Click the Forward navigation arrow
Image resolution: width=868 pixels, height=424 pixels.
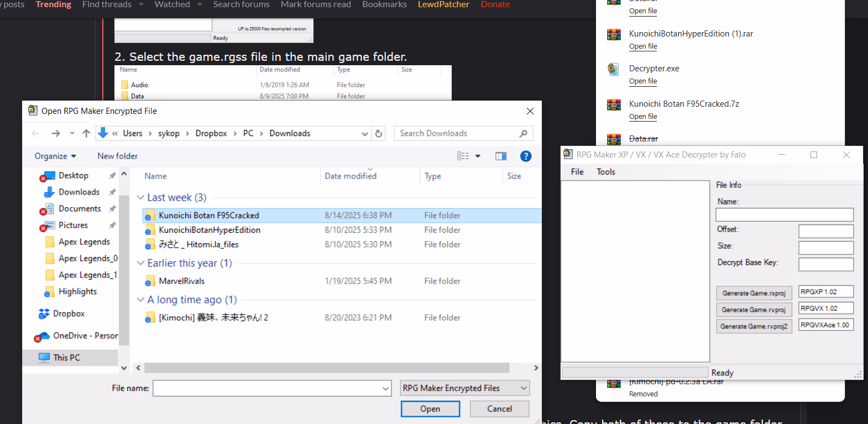pos(55,133)
